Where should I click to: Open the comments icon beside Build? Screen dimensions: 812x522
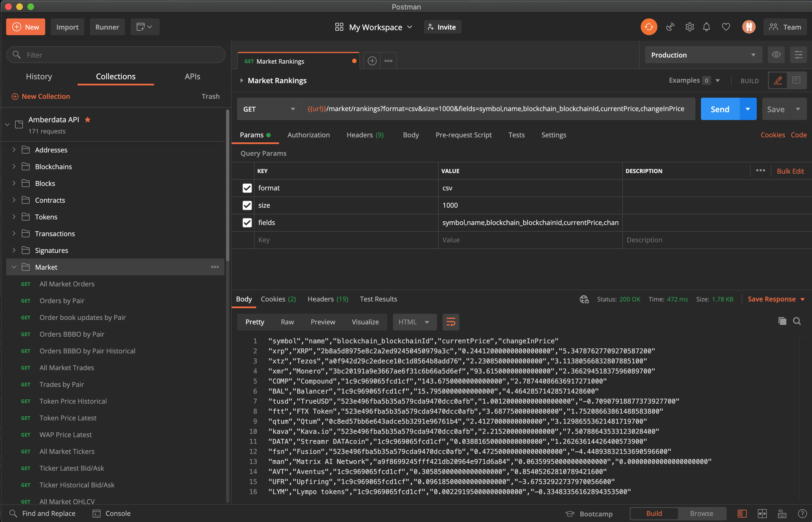(796, 81)
